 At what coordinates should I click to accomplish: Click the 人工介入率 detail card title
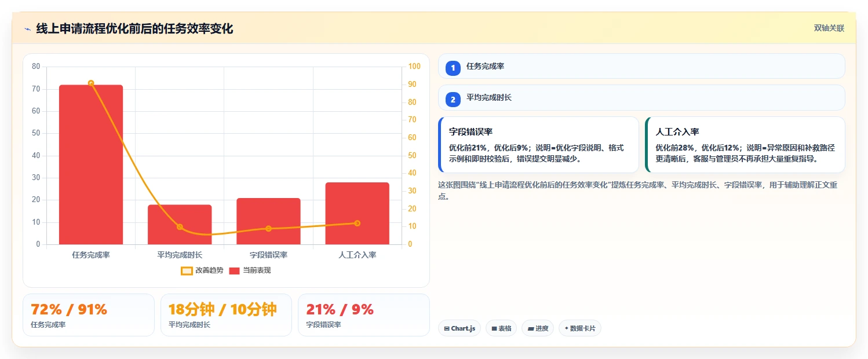coord(677,132)
